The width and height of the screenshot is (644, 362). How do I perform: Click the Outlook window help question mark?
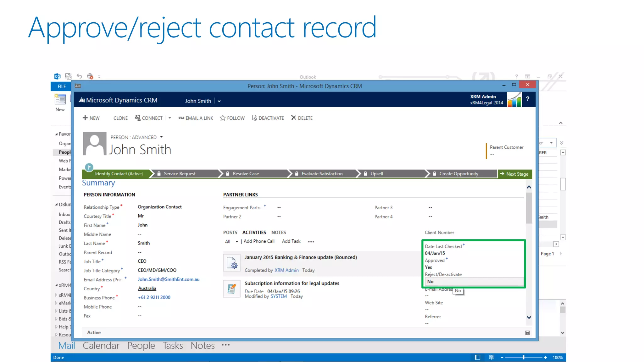pos(516,76)
